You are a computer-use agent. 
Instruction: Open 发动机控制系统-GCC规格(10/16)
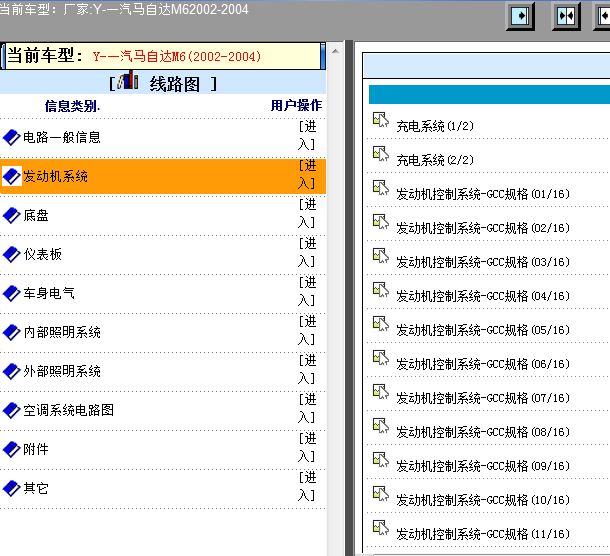click(483, 500)
